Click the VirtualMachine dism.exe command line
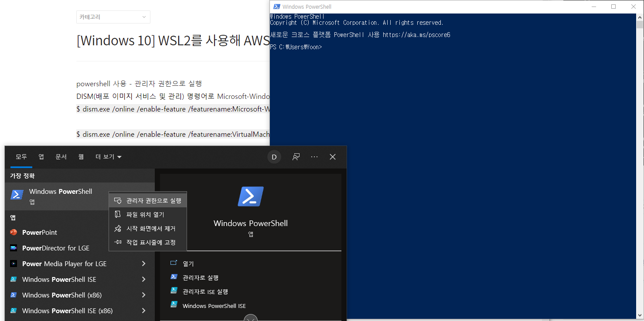The image size is (644, 321). coord(173,134)
